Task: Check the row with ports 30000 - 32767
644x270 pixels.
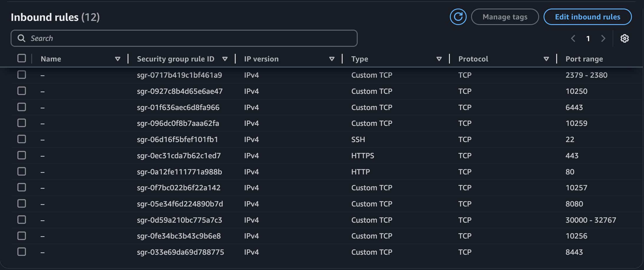Action: 22,219
